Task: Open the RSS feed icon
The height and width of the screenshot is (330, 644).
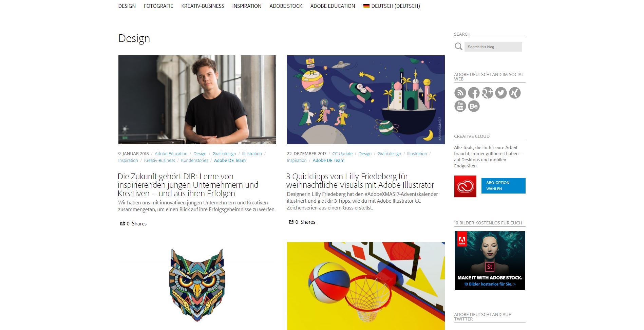Action: point(460,93)
